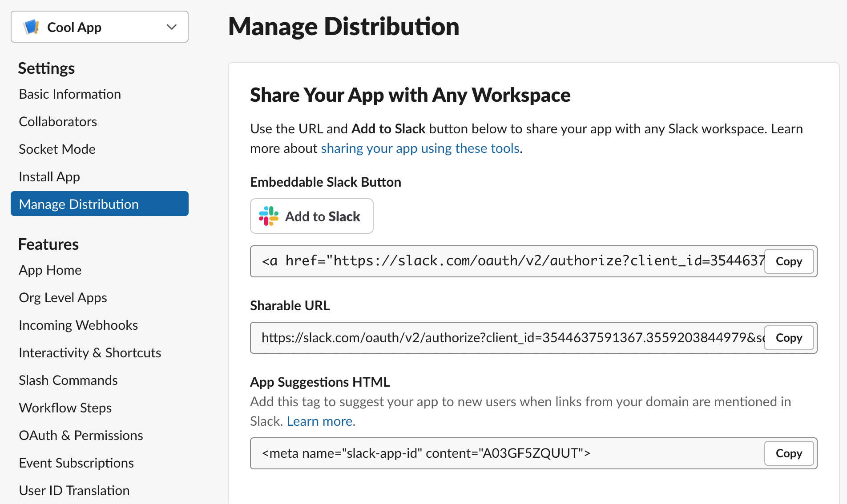Copy the App Suggestions meta tag

(789, 453)
